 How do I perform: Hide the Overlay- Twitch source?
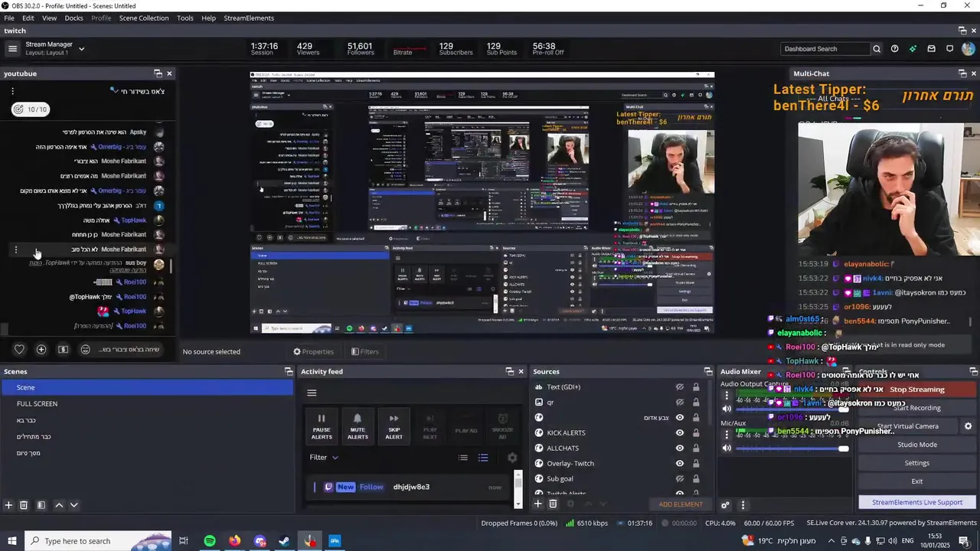[x=679, y=464]
